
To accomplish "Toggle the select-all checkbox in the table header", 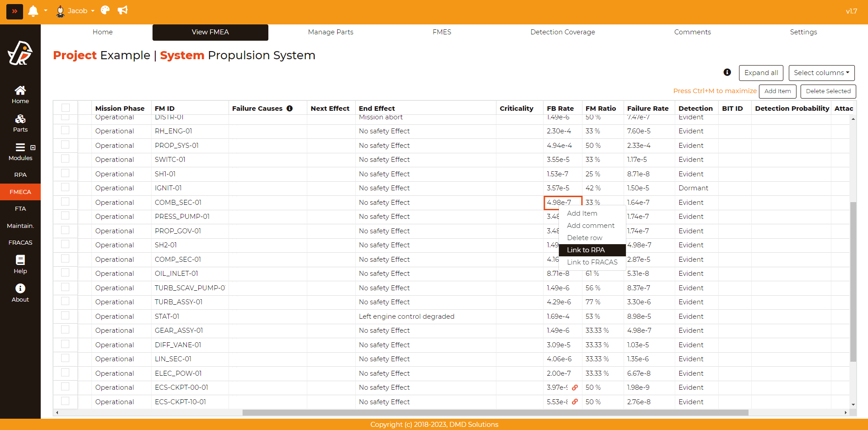I will click(66, 108).
